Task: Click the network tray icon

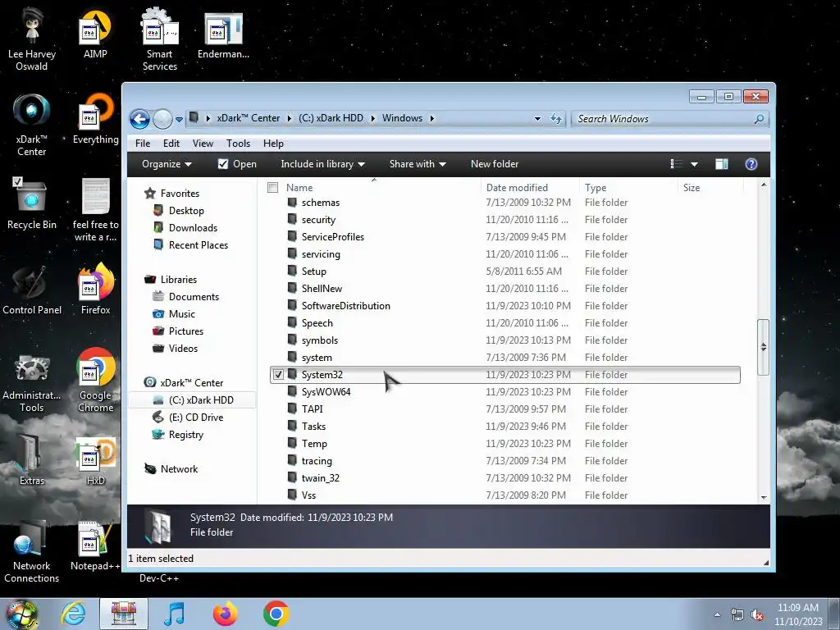Action: 737,614
